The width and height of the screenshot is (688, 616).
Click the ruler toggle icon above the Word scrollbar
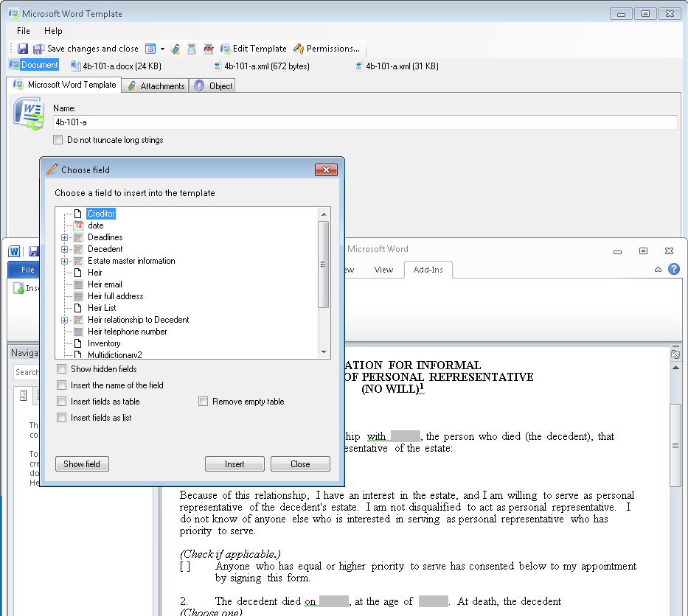(x=675, y=354)
